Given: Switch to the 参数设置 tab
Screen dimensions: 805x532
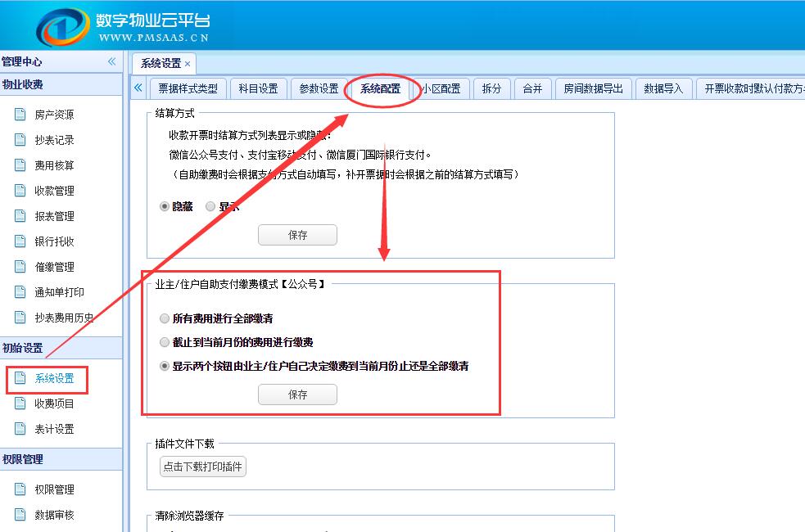Looking at the screenshot, I should [x=319, y=88].
